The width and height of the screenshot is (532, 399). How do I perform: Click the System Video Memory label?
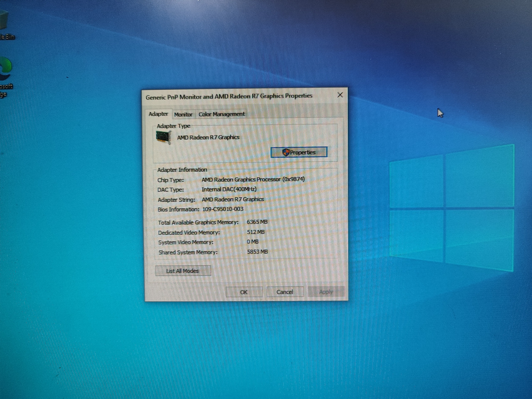pyautogui.click(x=186, y=242)
